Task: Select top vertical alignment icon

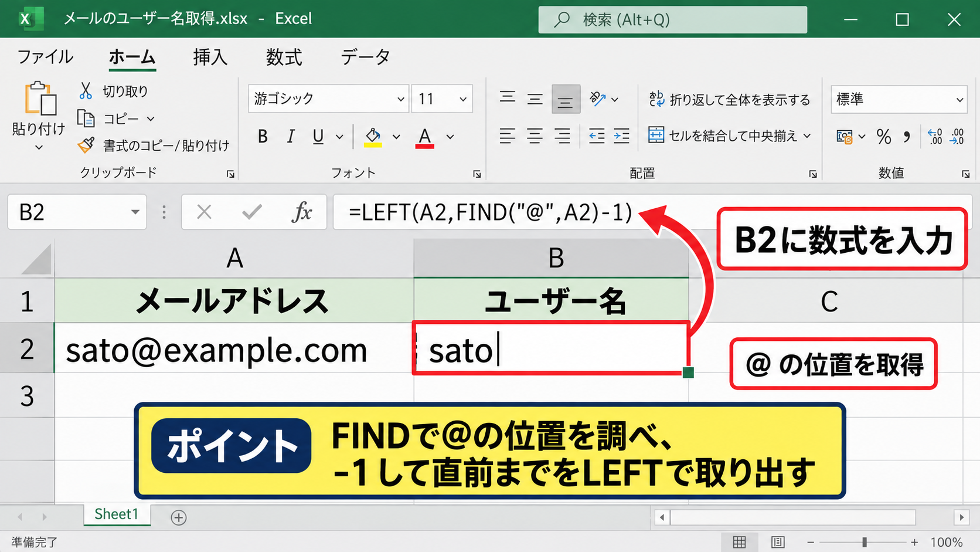Action: click(508, 99)
